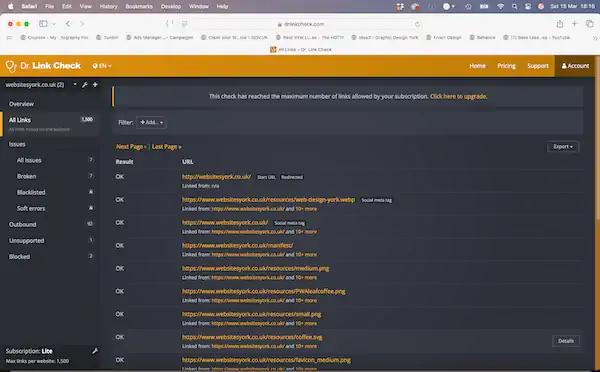This screenshot has width=600, height=372.
Task: Click the Redirected badge on the start URL
Action: click(x=292, y=177)
